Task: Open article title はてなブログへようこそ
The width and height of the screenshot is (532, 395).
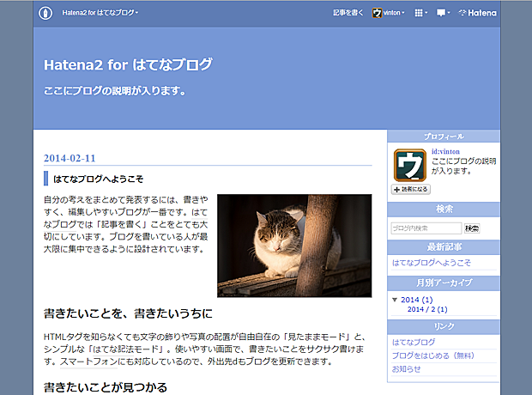Action: [x=99, y=179]
